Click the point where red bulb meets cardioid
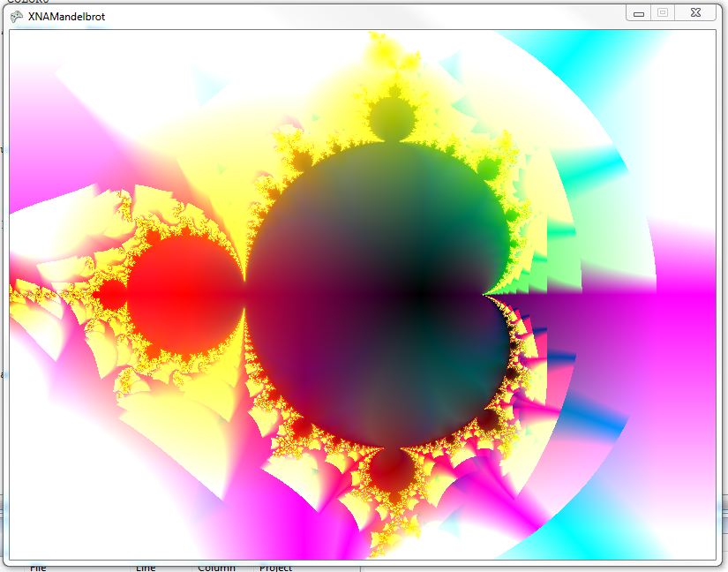This screenshot has width=728, height=572. 244,291
